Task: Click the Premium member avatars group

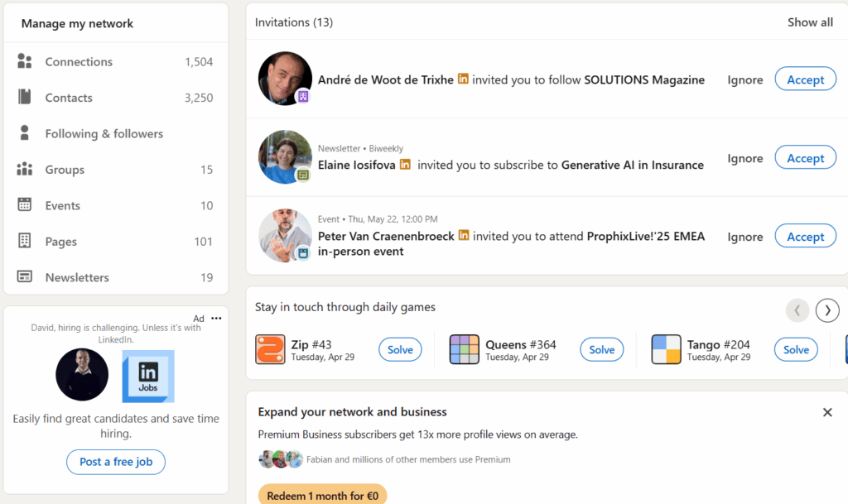Action: tap(281, 459)
